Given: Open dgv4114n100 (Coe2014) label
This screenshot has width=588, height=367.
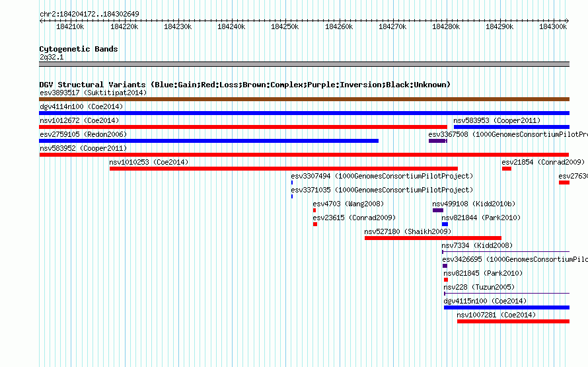Looking at the screenshot, I should 81,106.
